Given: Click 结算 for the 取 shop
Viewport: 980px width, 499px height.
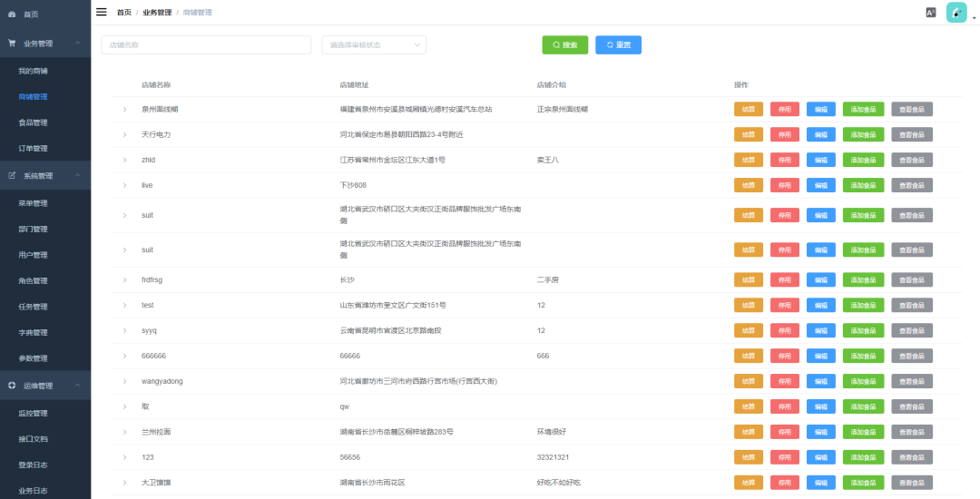Looking at the screenshot, I should [x=748, y=406].
